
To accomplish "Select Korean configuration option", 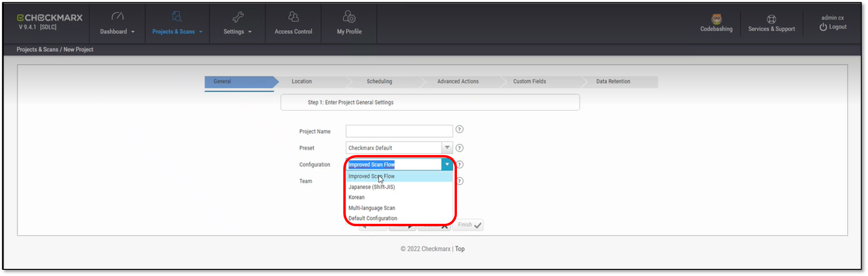I will 399,197.
